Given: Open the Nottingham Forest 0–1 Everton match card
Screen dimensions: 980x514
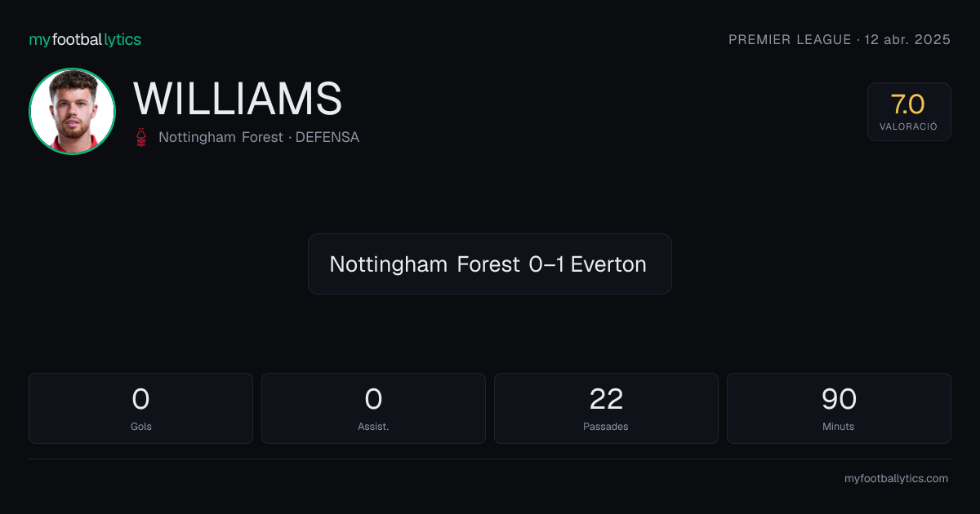Looking at the screenshot, I should coord(489,264).
